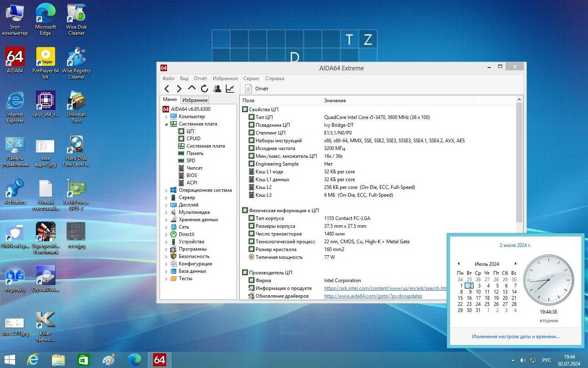Open Hard Disk Low Level desktop icon
588x368 pixels.
click(x=76, y=151)
